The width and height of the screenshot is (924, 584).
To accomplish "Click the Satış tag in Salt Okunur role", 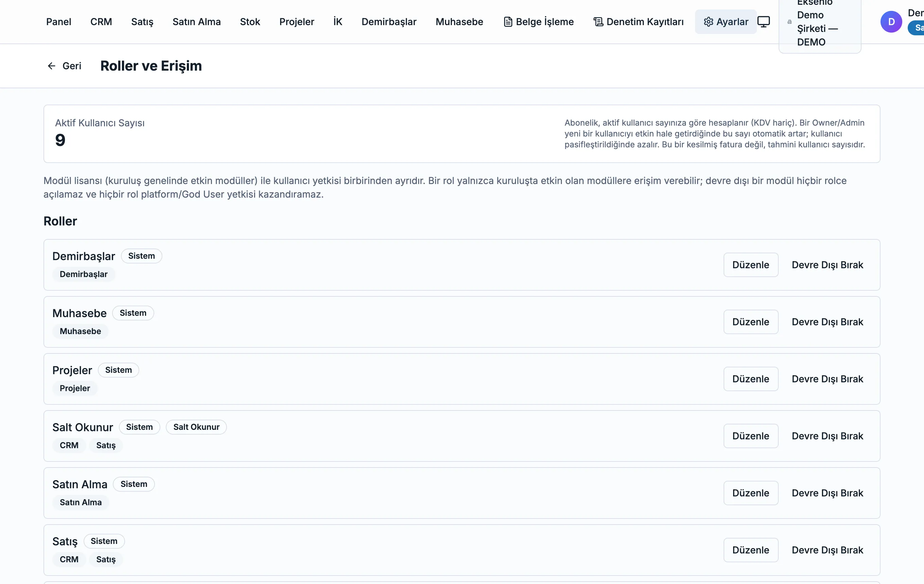I will pyautogui.click(x=106, y=445).
